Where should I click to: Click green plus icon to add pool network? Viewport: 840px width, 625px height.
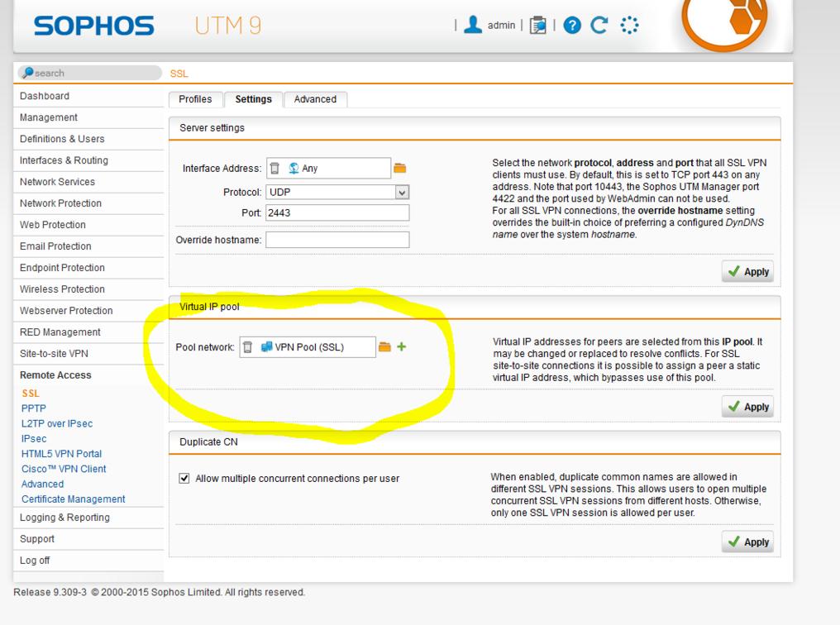click(401, 346)
